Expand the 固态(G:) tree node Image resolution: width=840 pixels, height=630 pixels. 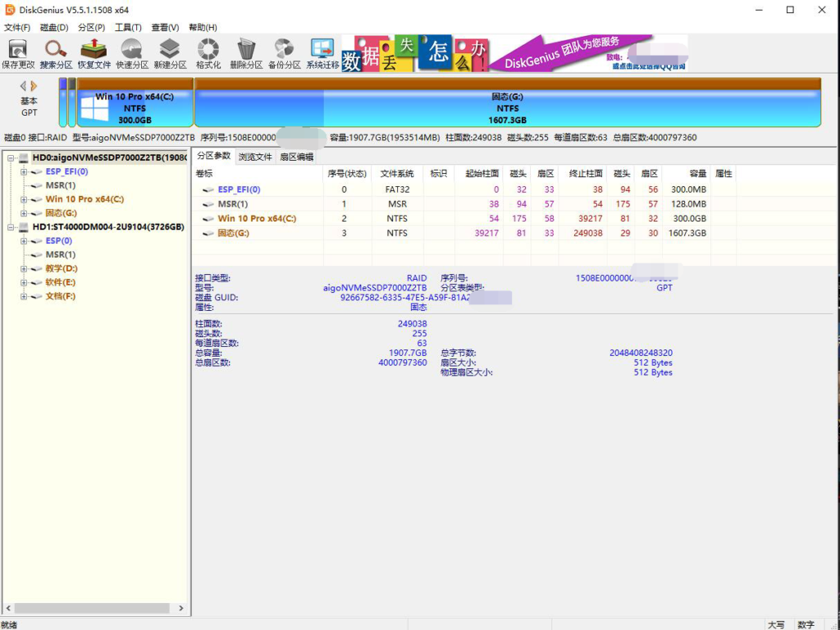pos(24,213)
